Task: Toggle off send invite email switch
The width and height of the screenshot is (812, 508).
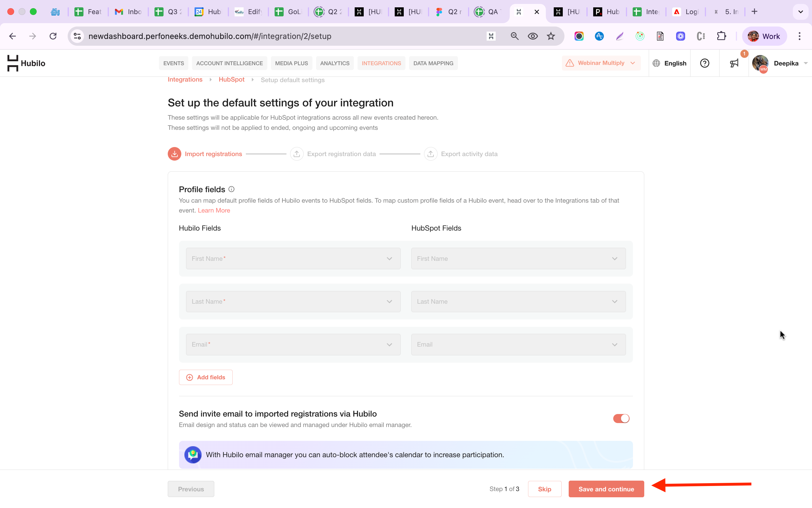Action: [621, 418]
